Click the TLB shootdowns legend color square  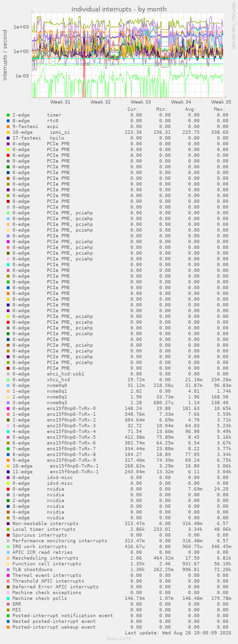[8, 570]
